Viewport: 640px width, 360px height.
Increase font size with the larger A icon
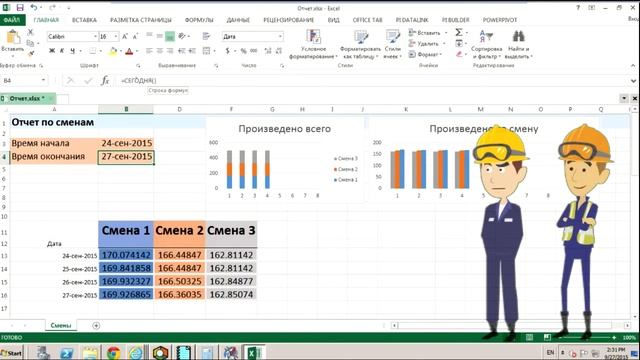[125, 37]
